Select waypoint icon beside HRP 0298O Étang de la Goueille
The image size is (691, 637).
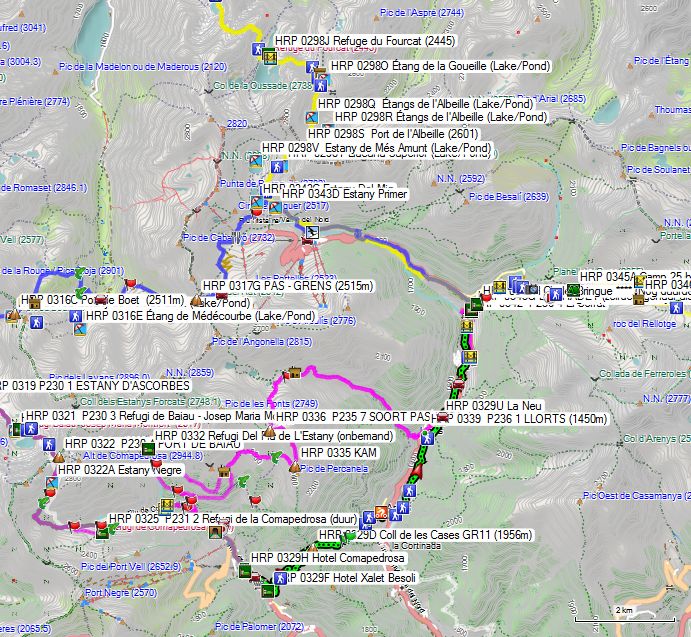point(312,67)
